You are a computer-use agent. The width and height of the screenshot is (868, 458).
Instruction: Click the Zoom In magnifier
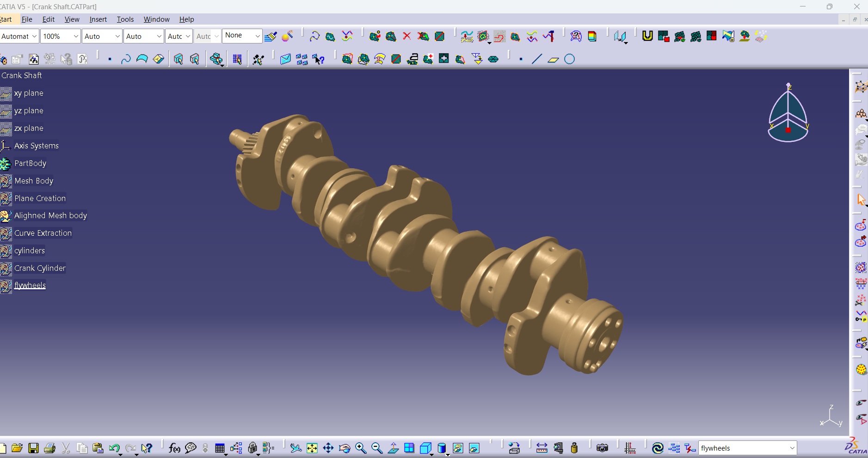tap(361, 448)
